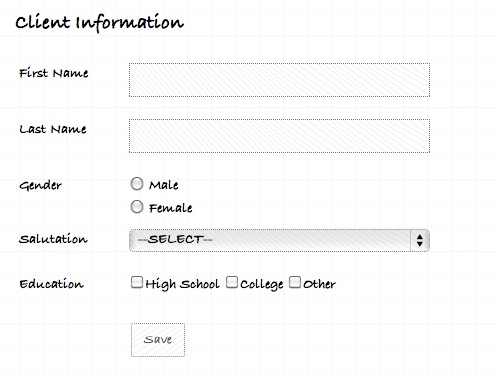This screenshot has width=499, height=379.
Task: Click the up-down arrows on the Salutation select
Action: [420, 240]
